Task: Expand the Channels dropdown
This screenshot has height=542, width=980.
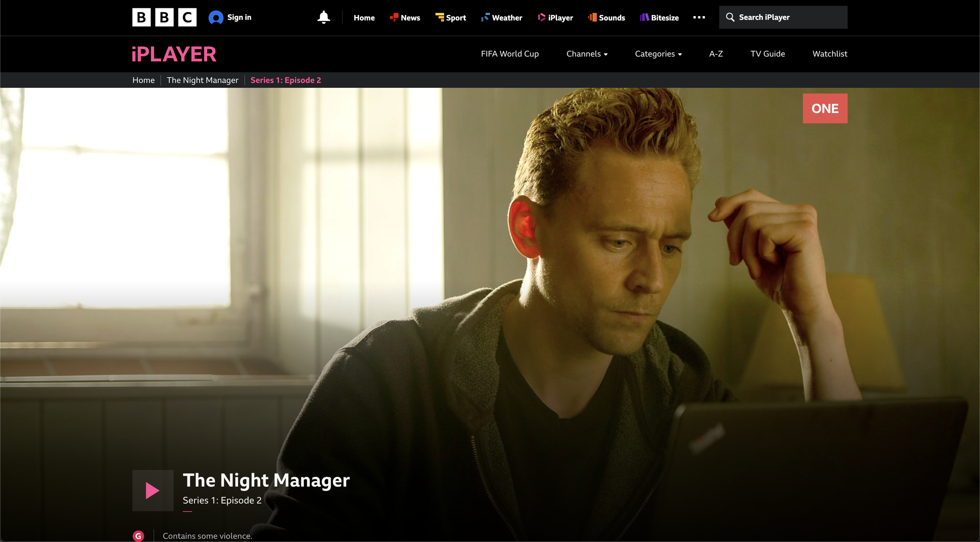Action: tap(587, 54)
